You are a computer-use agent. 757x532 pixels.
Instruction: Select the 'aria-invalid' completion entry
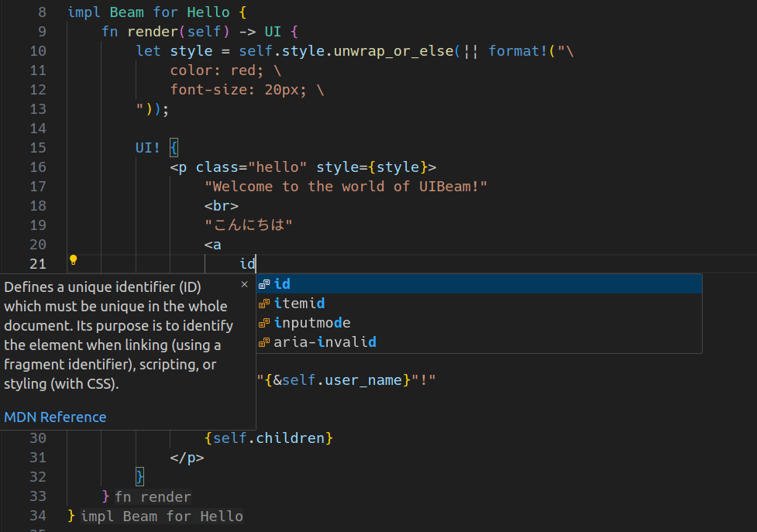coord(479,342)
